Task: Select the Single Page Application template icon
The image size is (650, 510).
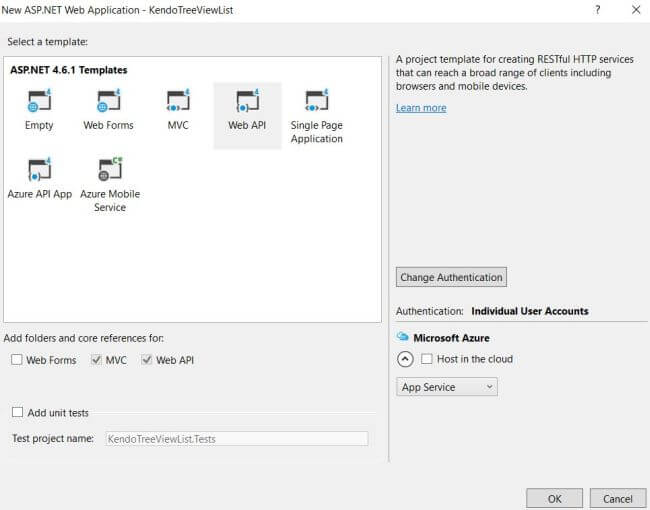Action: (317, 101)
